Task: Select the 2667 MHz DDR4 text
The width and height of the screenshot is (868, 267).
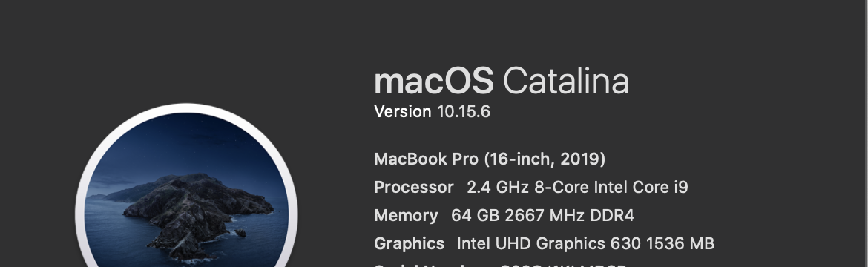Action: click(x=569, y=216)
